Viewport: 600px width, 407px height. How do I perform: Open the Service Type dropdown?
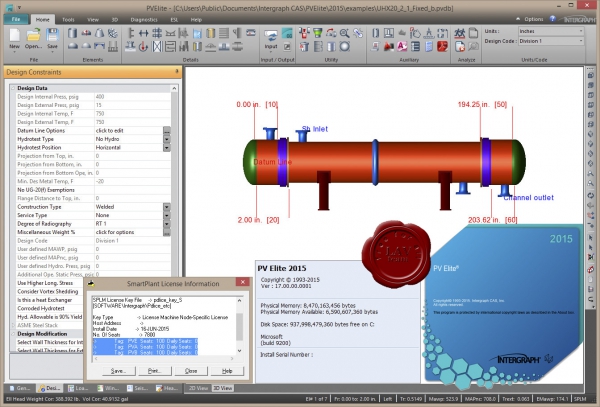coord(167,215)
